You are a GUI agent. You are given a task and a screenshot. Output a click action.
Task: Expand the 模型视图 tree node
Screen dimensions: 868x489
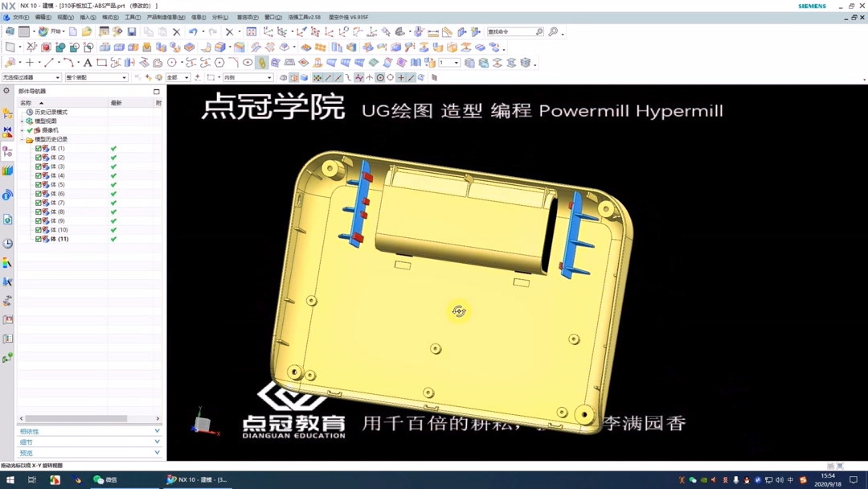point(22,121)
